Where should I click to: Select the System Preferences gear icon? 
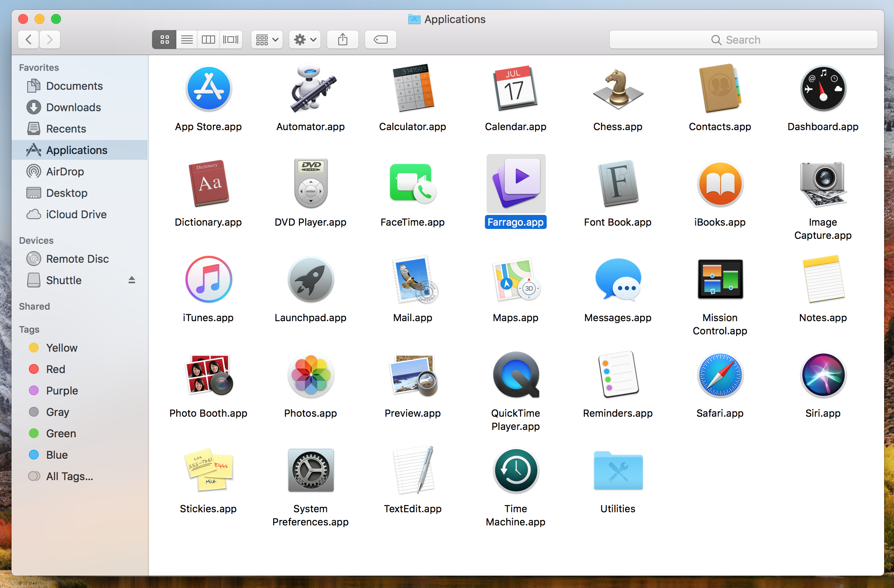click(311, 470)
